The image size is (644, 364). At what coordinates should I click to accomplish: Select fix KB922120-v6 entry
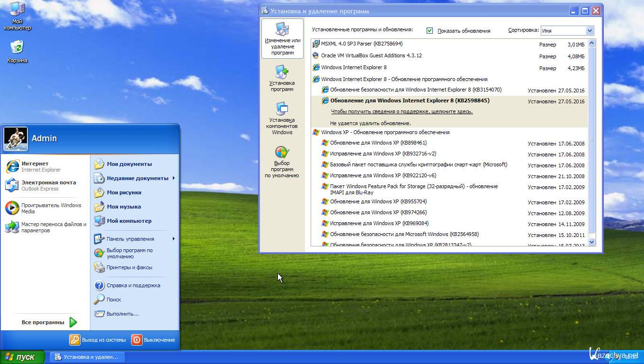(449, 176)
